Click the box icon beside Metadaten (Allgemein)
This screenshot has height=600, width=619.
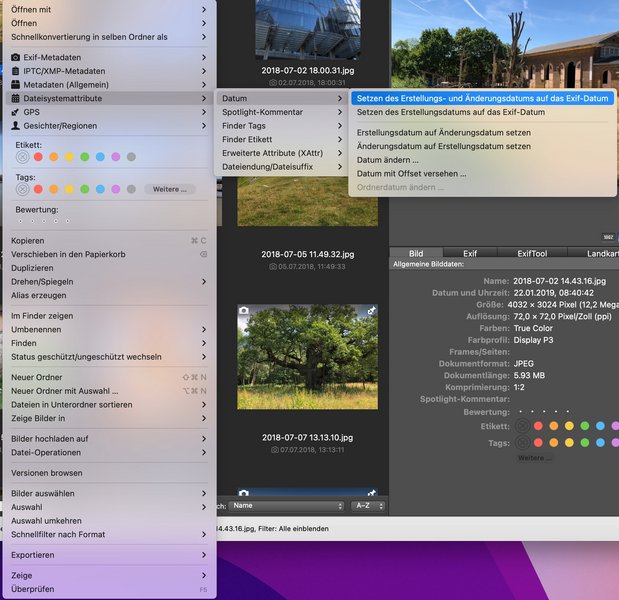[x=15, y=85]
